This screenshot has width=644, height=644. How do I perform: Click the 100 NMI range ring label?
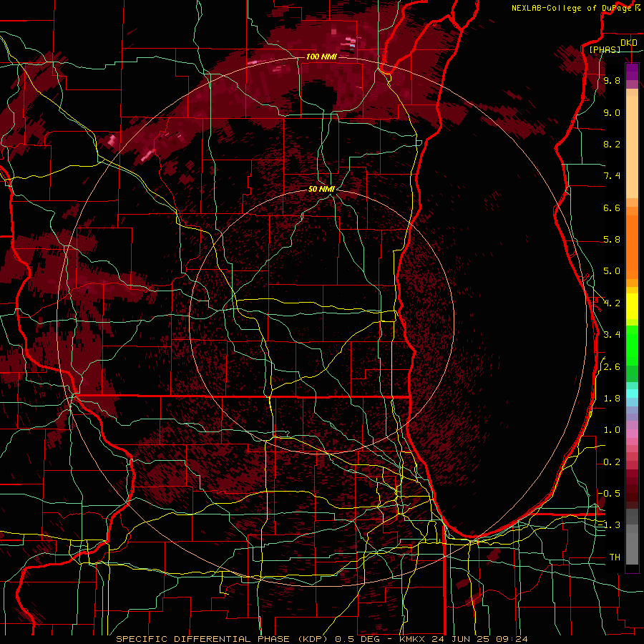point(321,57)
